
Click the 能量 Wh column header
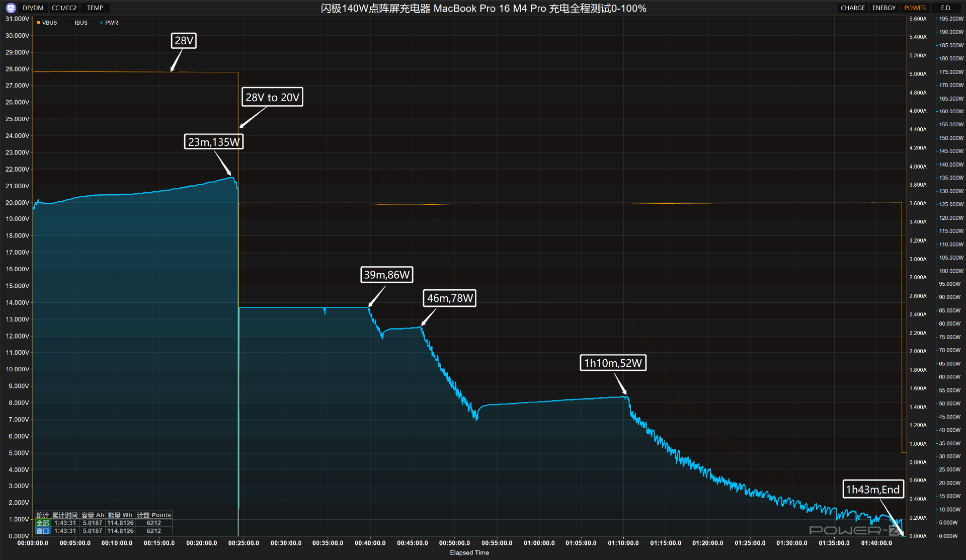120,515
